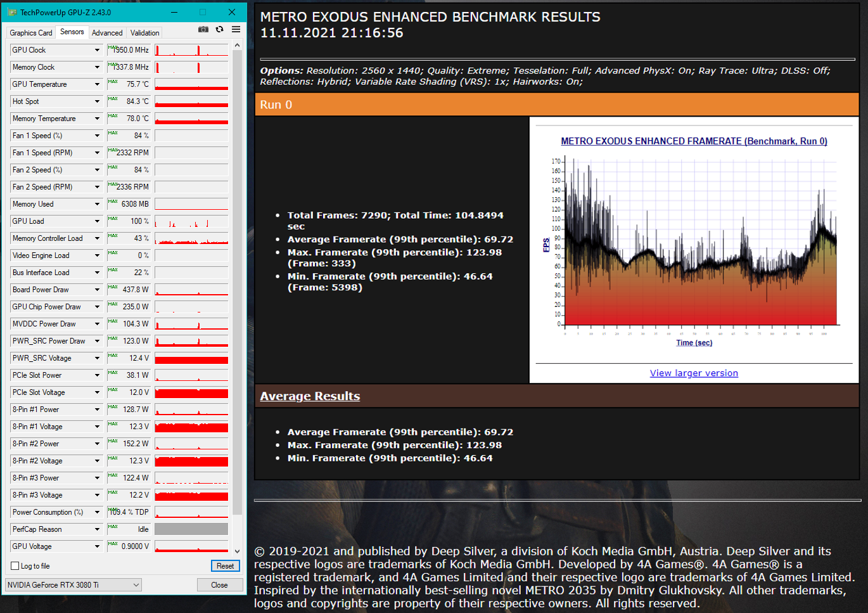Expand the GPU Voltage sensor dropdown

click(97, 546)
